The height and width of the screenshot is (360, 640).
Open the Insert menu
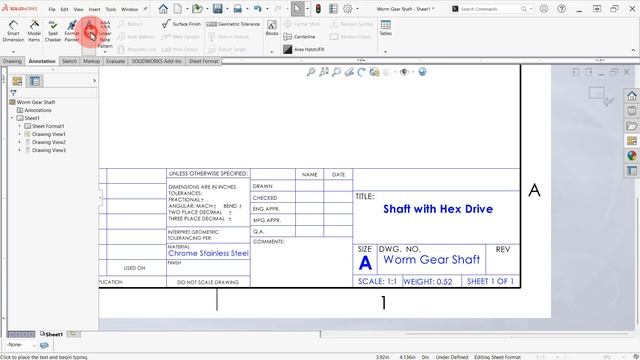[x=94, y=9]
